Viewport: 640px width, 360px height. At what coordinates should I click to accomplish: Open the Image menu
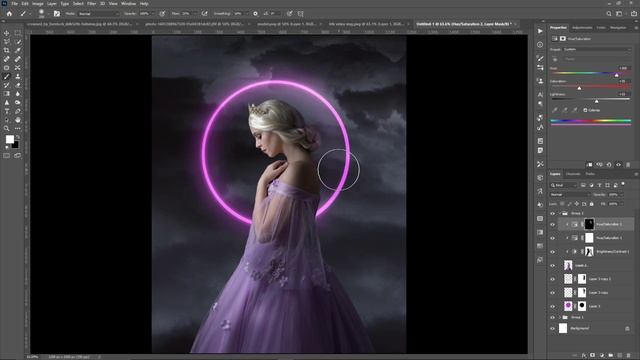pyautogui.click(x=38, y=4)
